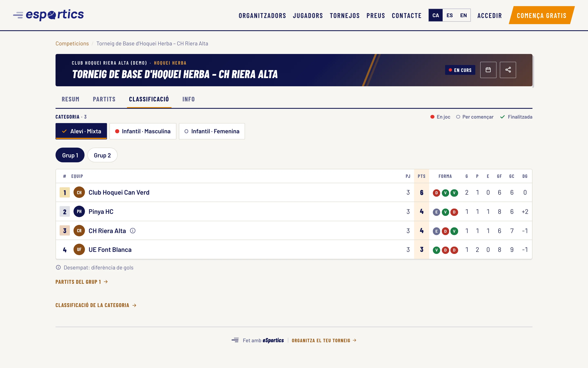Click the first form badge E of Pinya HC

click(436, 212)
